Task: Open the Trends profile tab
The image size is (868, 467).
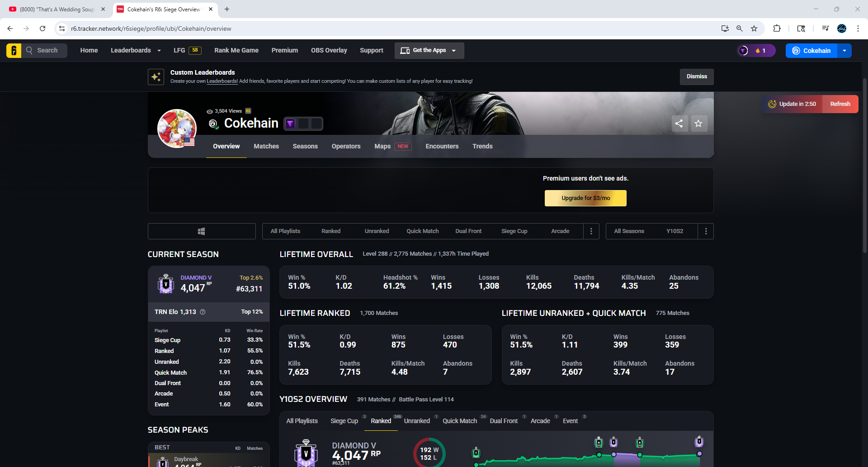Action: (x=482, y=146)
